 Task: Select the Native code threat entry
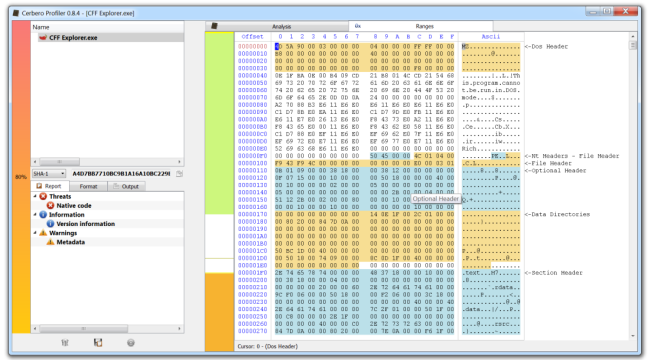click(74, 205)
